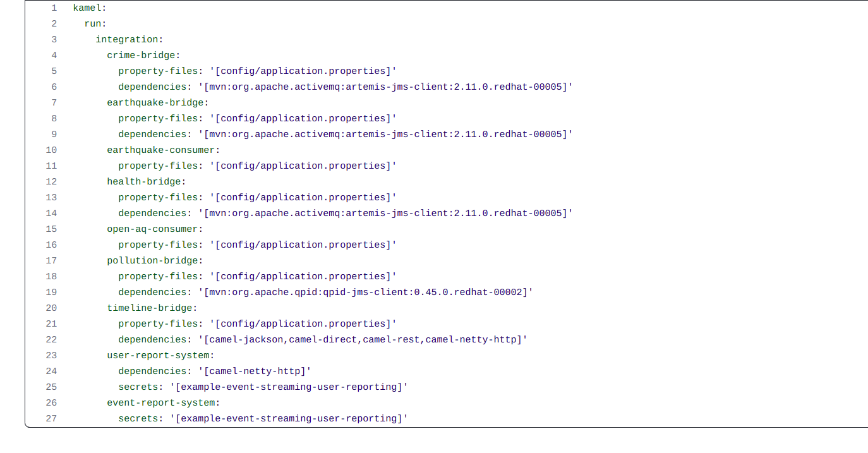Click the 'crime-bridge:' key
This screenshot has width=868, height=453.
(143, 55)
